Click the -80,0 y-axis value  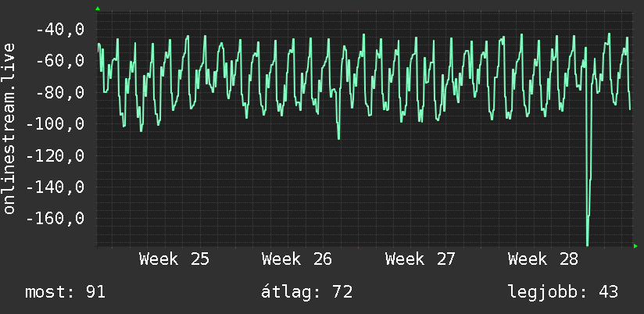(x=60, y=93)
